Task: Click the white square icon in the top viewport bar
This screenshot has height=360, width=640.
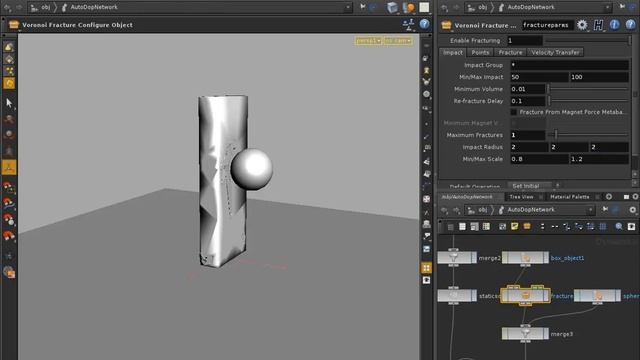Action: click(424, 7)
